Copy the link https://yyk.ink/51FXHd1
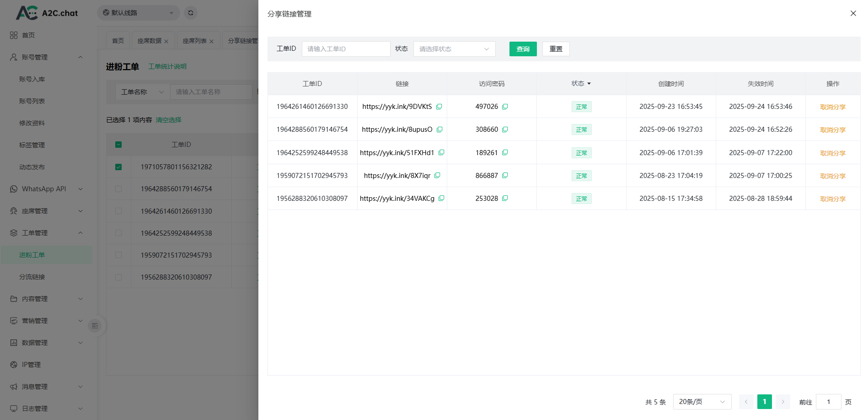The width and height of the screenshot is (868, 420). pyautogui.click(x=441, y=152)
